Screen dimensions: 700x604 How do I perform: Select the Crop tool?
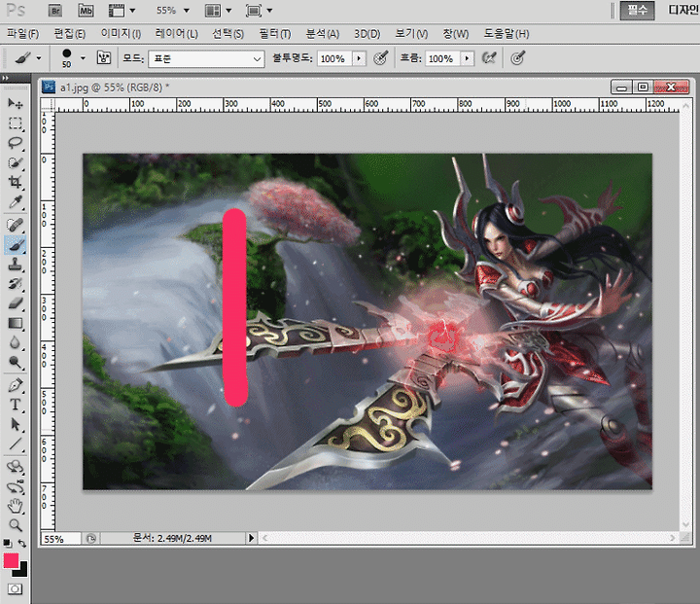pos(16,182)
